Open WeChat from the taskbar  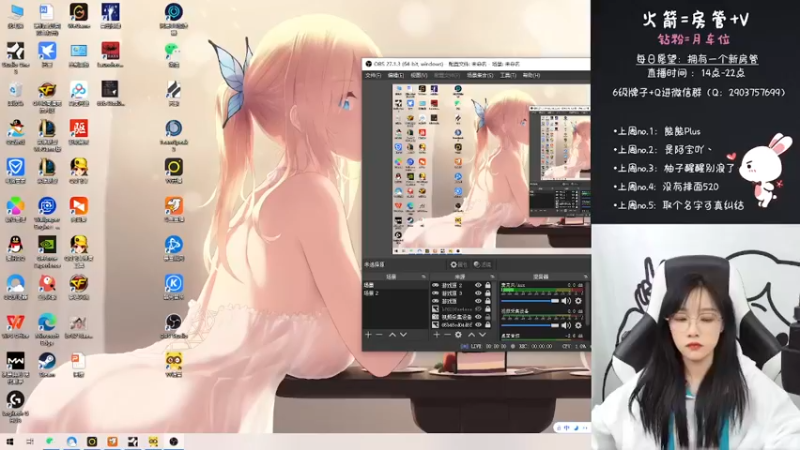(x=50, y=442)
